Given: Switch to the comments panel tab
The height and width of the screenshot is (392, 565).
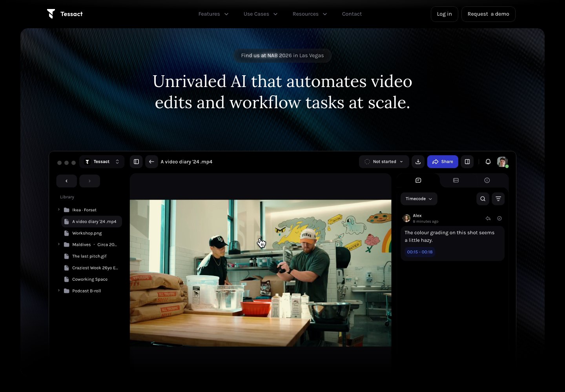Looking at the screenshot, I should [x=418, y=180].
